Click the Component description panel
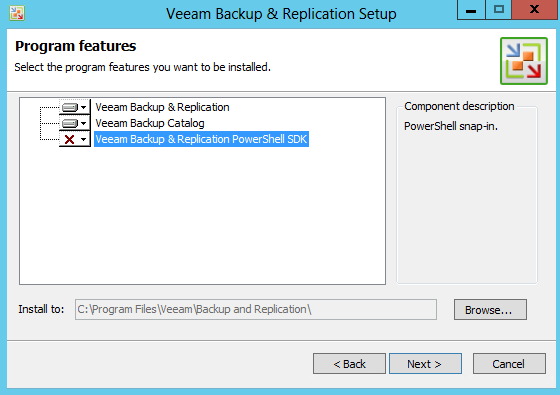 coord(466,193)
